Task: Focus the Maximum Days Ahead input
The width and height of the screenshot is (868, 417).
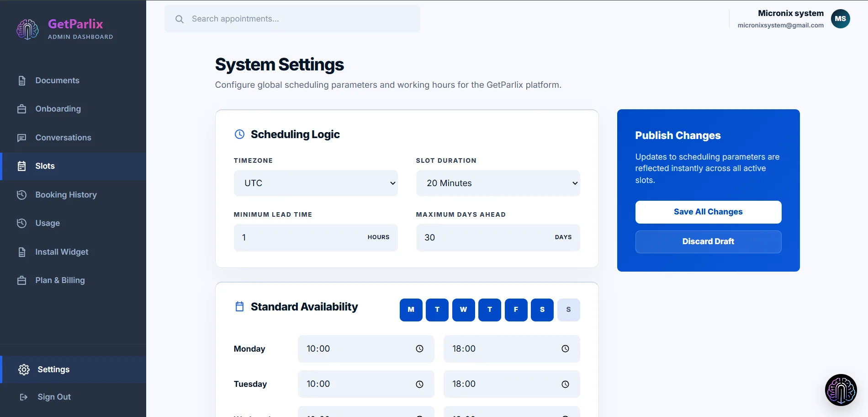Action: pyautogui.click(x=498, y=237)
